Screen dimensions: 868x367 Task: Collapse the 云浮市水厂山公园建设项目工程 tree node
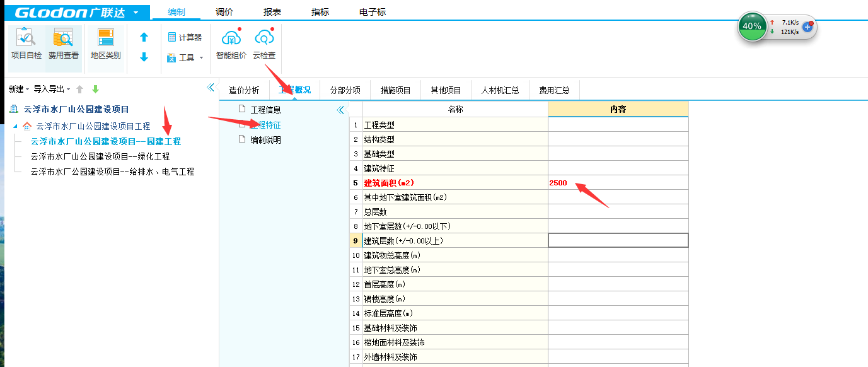(15, 126)
